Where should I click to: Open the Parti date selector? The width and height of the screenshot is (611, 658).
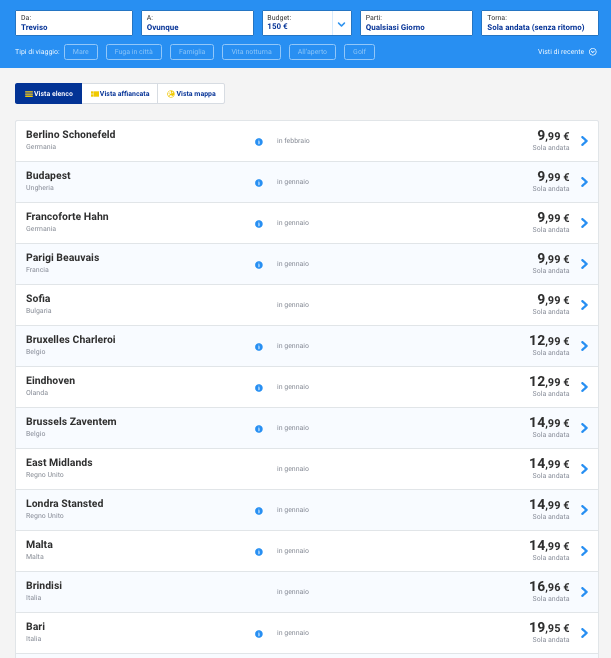click(417, 23)
